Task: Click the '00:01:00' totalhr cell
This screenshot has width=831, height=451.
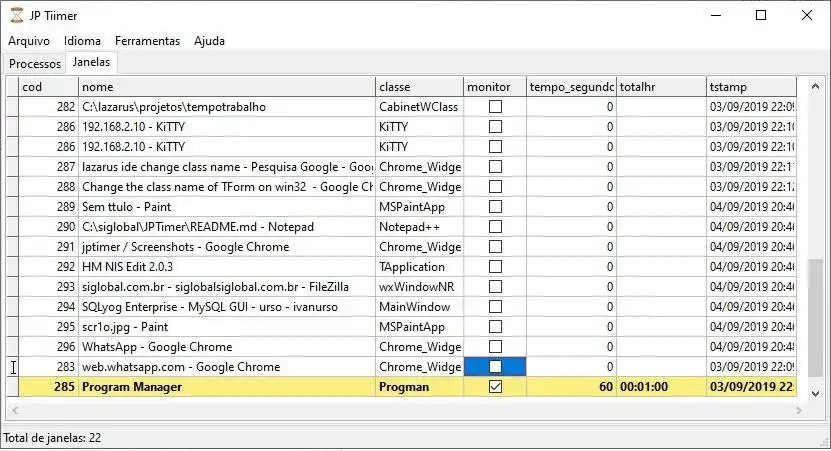Action: 661,387
